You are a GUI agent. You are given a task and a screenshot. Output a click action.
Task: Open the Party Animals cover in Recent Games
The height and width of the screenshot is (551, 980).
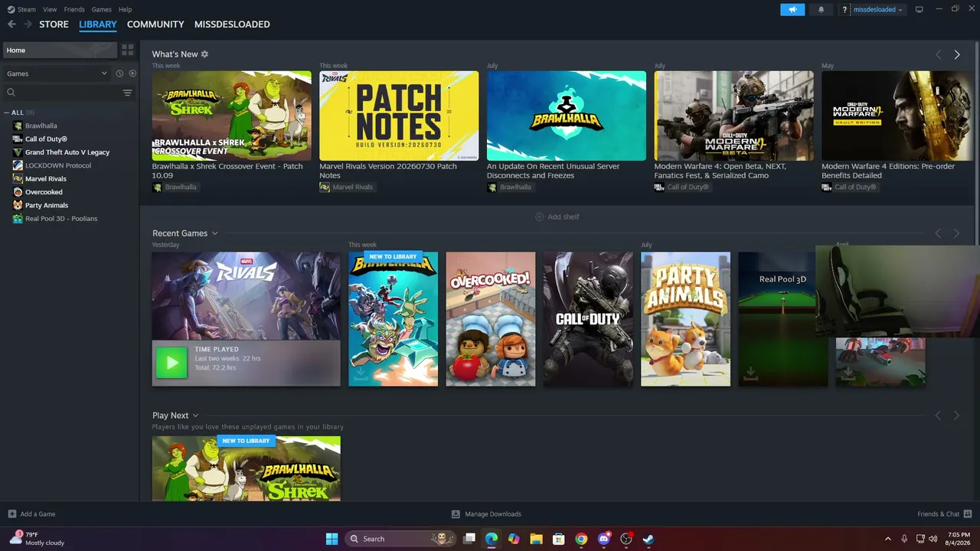pos(685,319)
